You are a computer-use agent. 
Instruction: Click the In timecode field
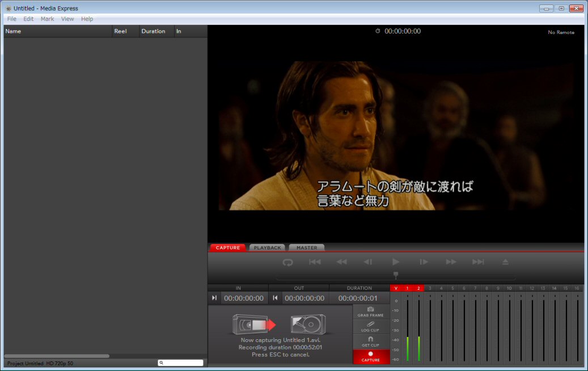244,298
